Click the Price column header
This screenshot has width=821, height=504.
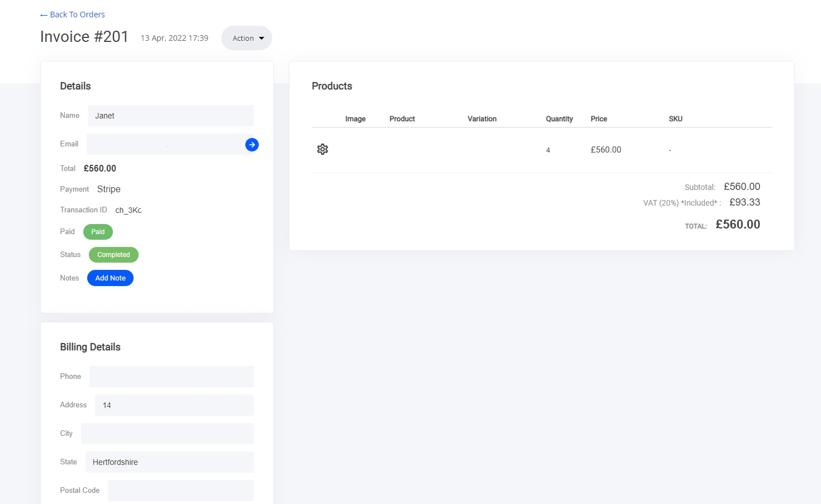(599, 119)
